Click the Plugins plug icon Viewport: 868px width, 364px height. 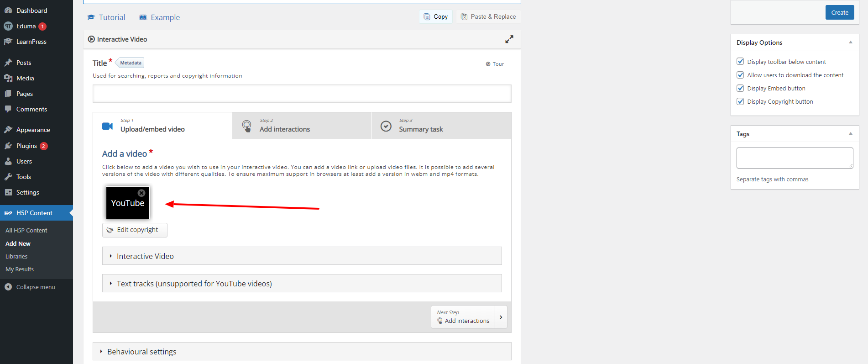pyautogui.click(x=8, y=146)
